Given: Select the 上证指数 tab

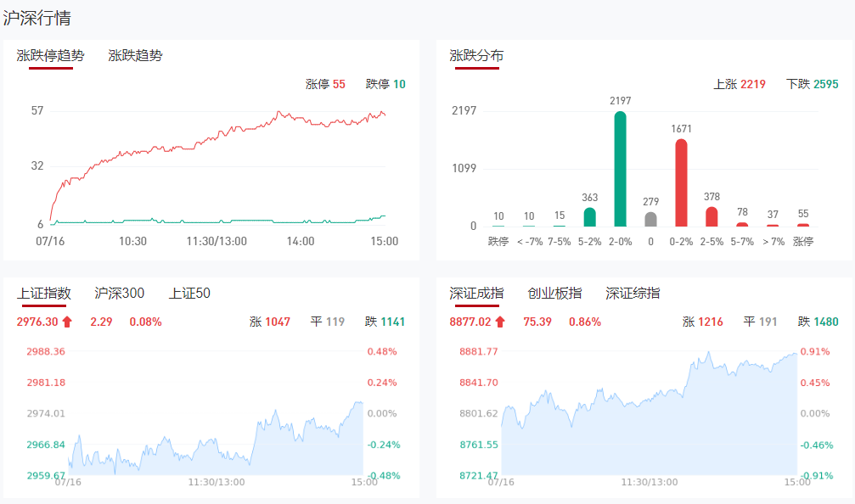Looking at the screenshot, I should coord(43,294).
